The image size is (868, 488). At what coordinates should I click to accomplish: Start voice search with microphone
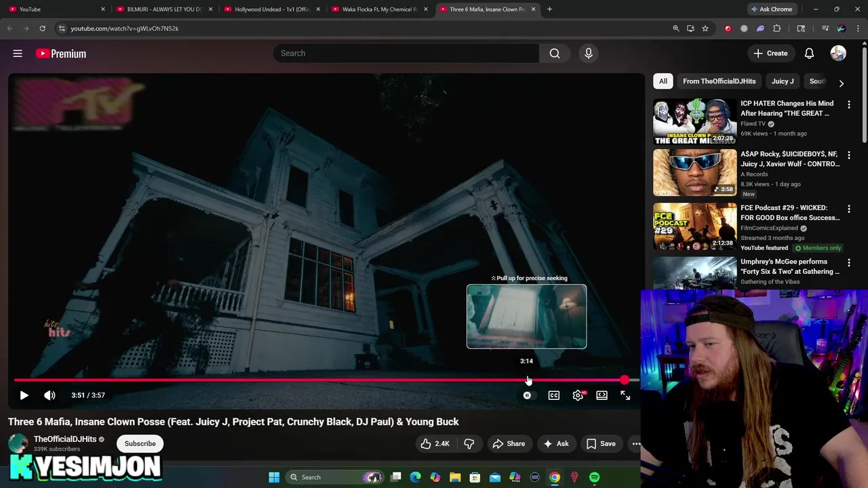click(589, 54)
